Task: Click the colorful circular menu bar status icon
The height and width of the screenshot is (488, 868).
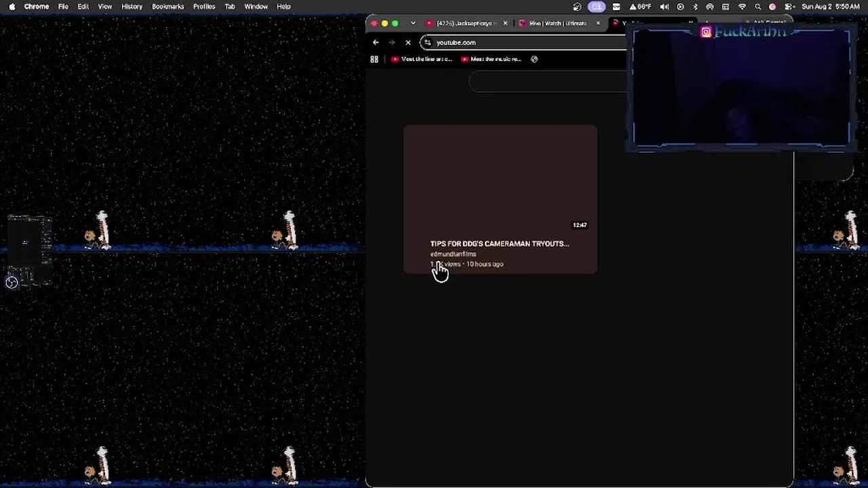Action: [772, 7]
